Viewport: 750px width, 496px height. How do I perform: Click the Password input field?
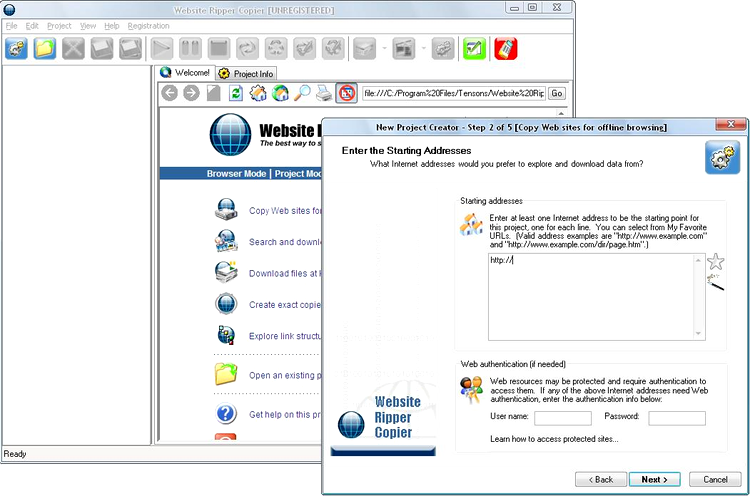pos(676,418)
